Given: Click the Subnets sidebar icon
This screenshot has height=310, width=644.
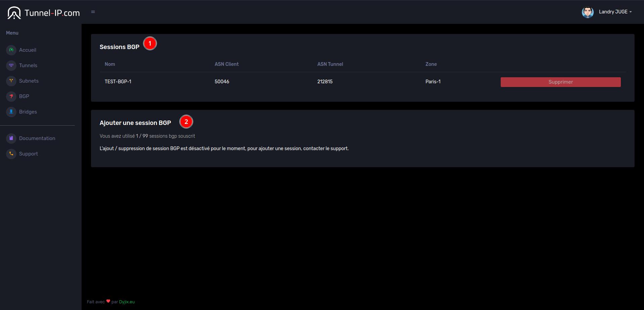Looking at the screenshot, I should click(x=11, y=81).
